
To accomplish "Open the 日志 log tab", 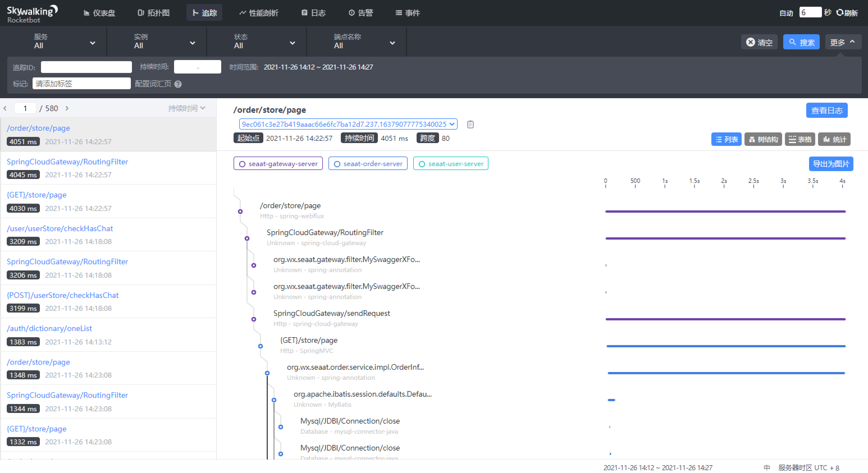I will [313, 13].
